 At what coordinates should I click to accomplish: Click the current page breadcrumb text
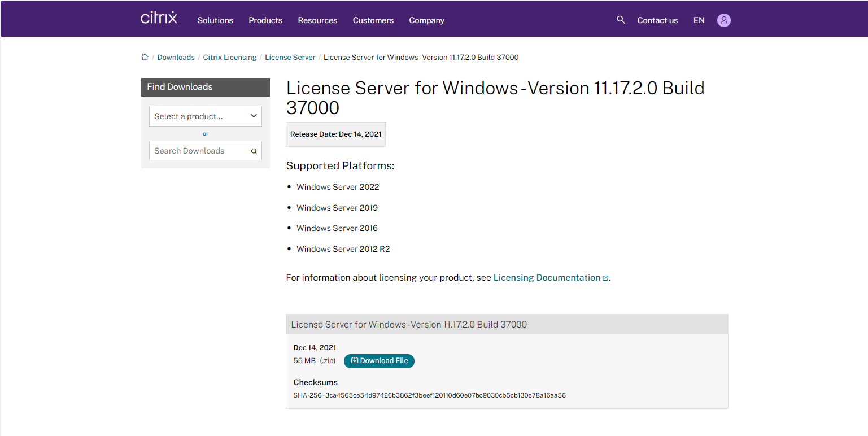pos(421,57)
